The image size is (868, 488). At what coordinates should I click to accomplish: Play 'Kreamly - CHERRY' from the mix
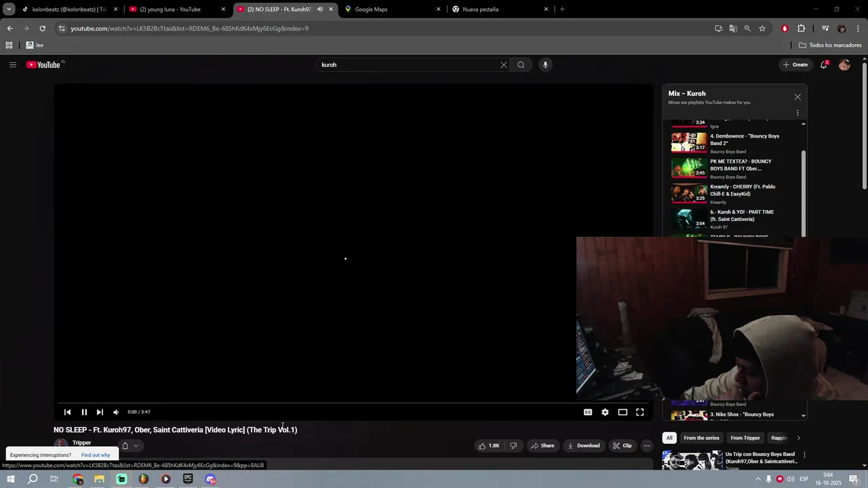[734, 193]
